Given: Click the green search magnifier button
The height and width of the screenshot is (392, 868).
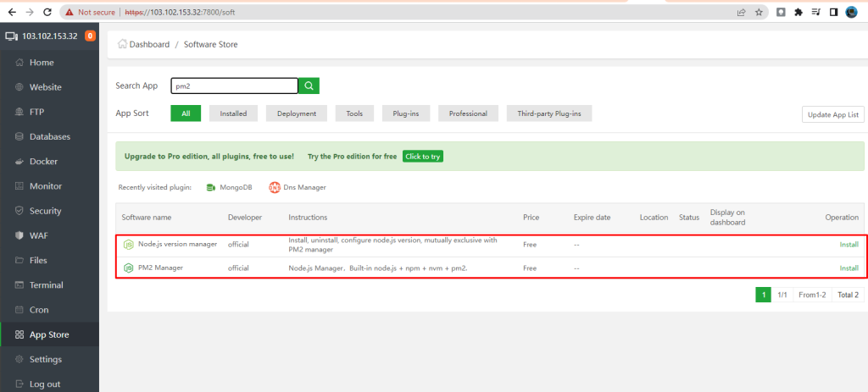Looking at the screenshot, I should [x=309, y=86].
